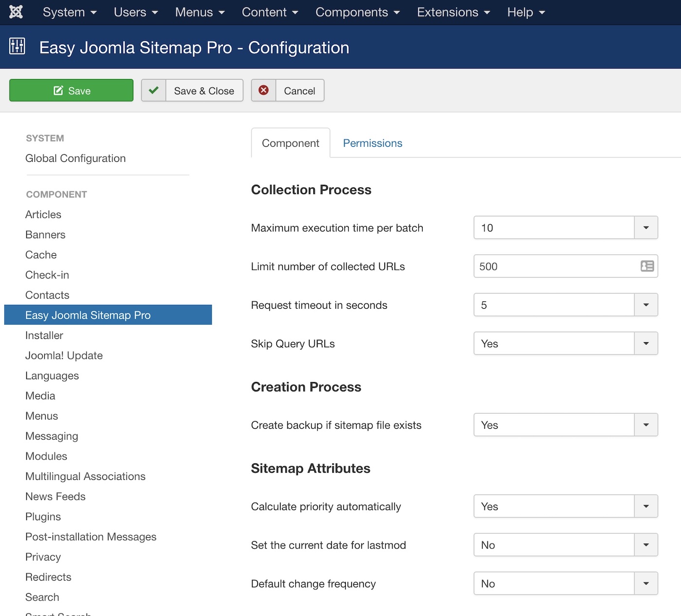This screenshot has height=616, width=681.
Task: Open Request timeout in seconds dropdown
Action: pos(566,305)
